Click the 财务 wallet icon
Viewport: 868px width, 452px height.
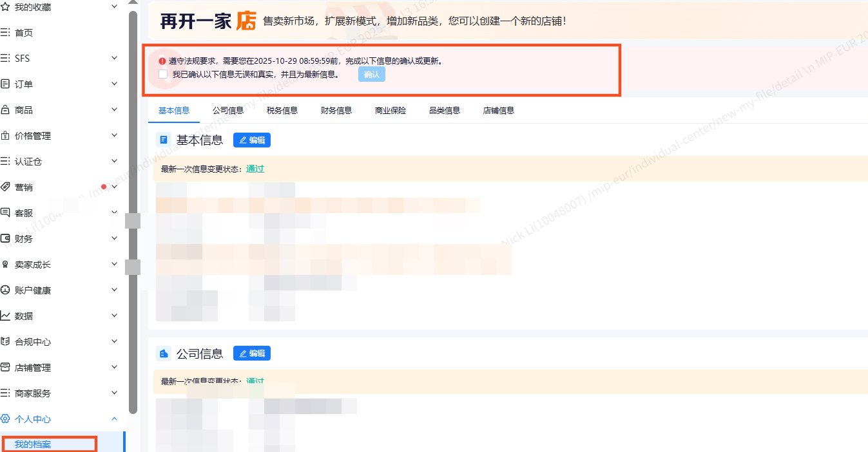pyautogui.click(x=5, y=239)
